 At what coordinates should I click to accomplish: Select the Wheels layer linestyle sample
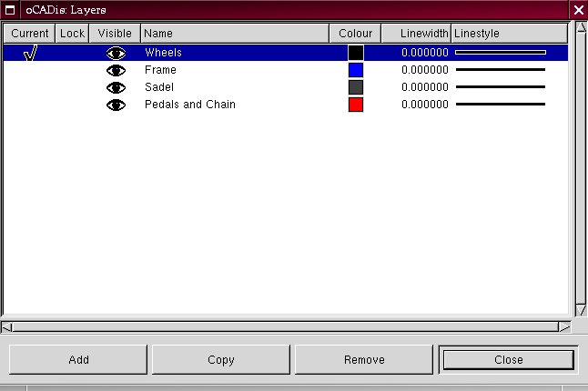pos(500,53)
